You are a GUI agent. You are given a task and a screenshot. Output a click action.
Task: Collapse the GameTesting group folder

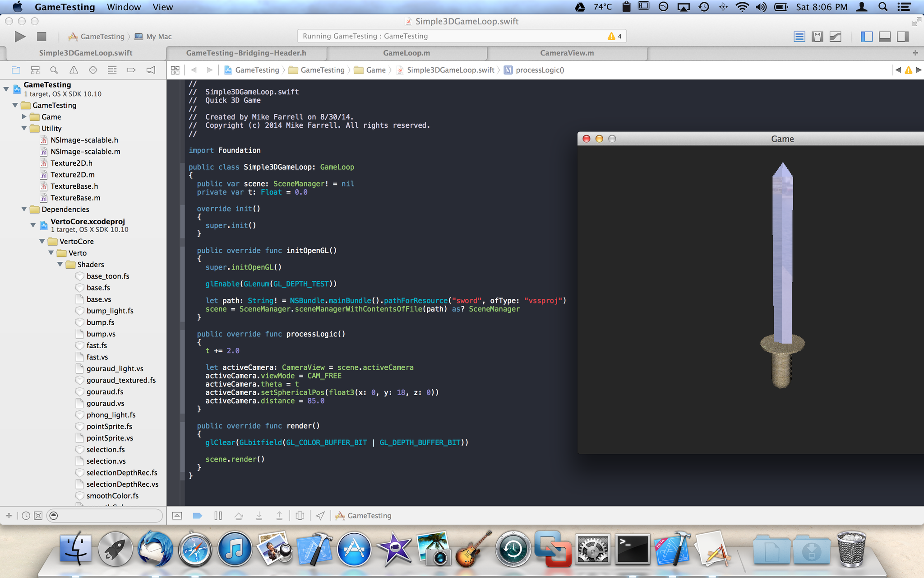click(x=15, y=105)
